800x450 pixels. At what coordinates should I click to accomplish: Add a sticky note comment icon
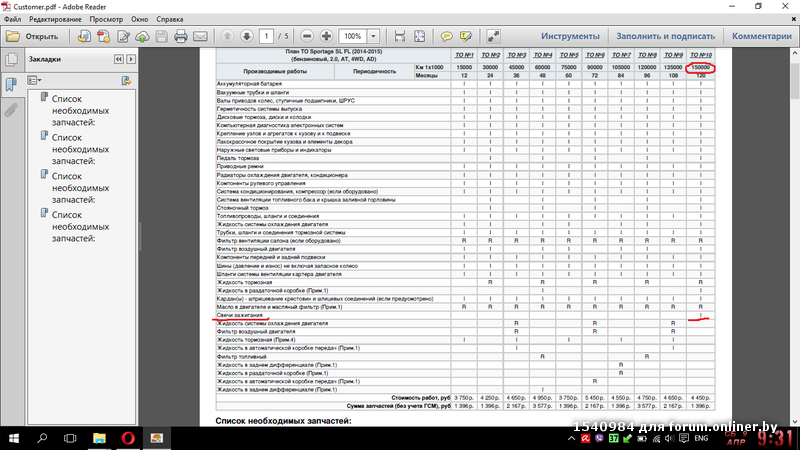pyautogui.click(x=446, y=36)
